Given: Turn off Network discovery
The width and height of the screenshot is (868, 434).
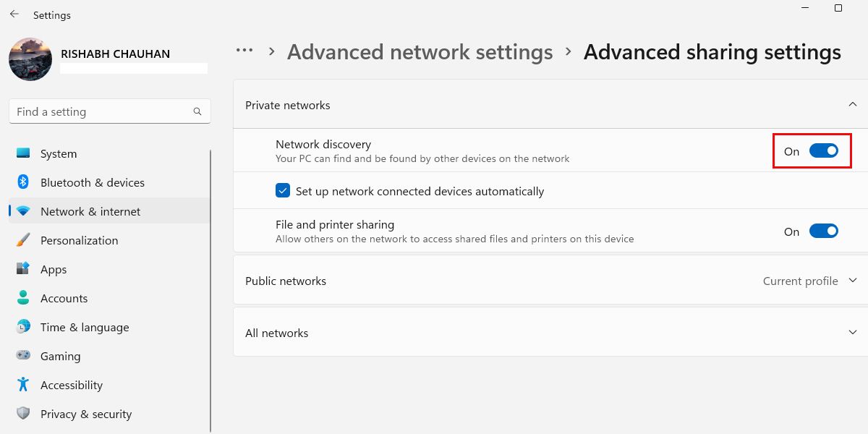Looking at the screenshot, I should 823,151.
